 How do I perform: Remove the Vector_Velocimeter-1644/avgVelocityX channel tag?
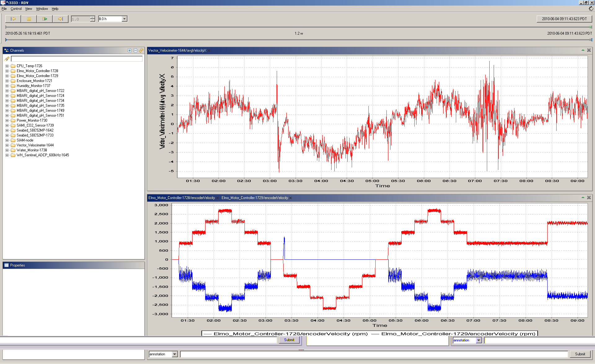tap(209, 51)
